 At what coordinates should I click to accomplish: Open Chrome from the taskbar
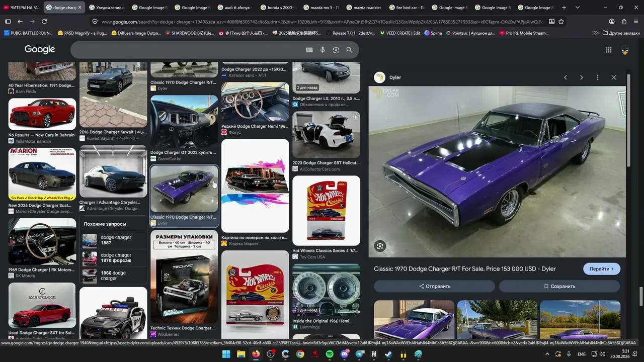coord(300,354)
